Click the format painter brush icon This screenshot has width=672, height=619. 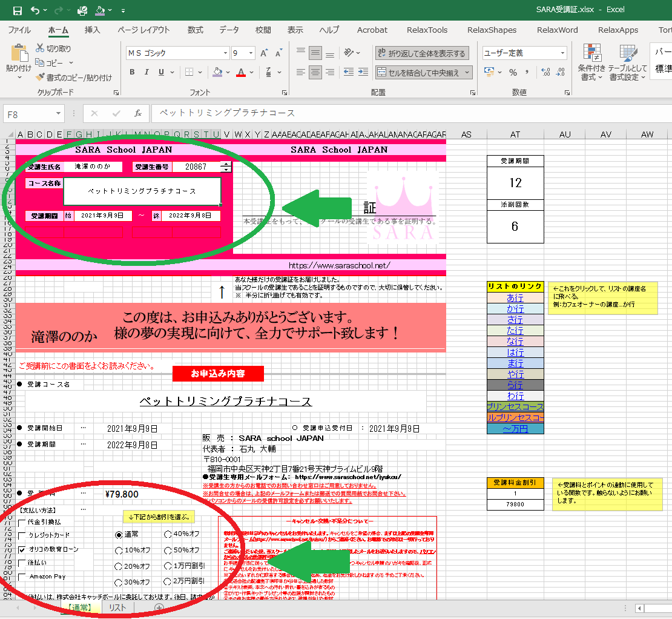[41, 78]
